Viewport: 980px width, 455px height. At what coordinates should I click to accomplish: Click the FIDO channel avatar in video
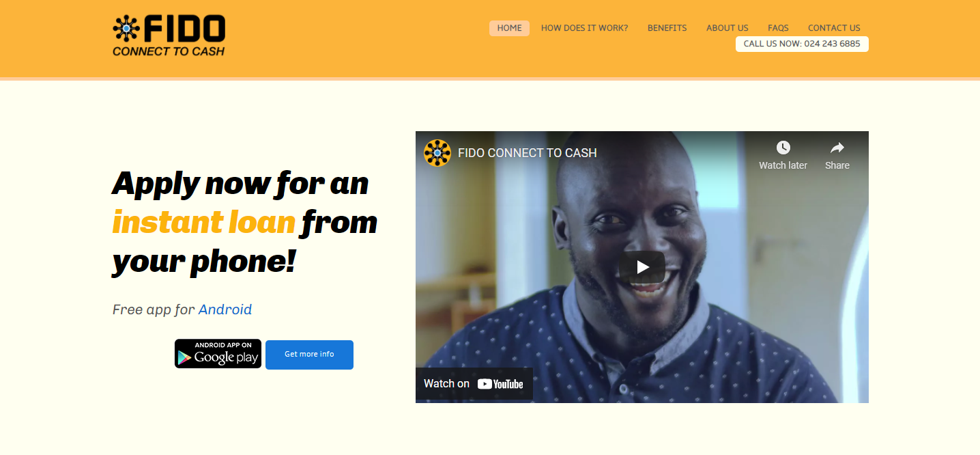(x=437, y=153)
